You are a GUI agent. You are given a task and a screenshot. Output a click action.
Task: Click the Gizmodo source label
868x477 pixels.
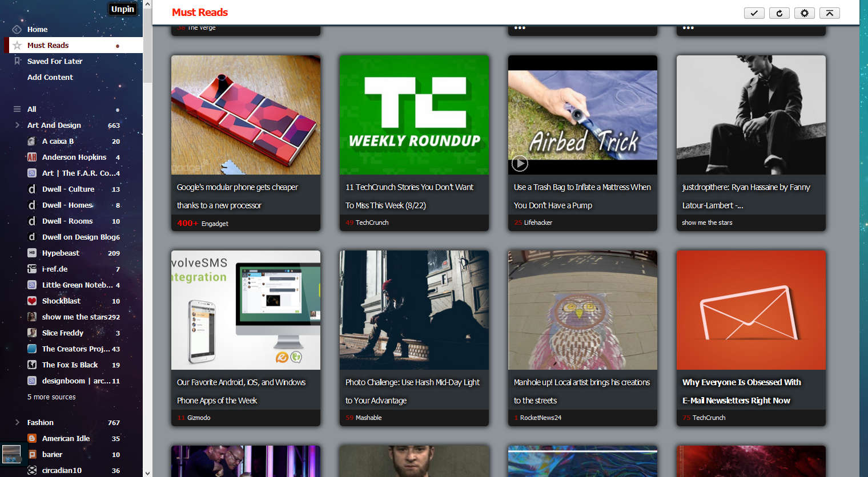(199, 418)
